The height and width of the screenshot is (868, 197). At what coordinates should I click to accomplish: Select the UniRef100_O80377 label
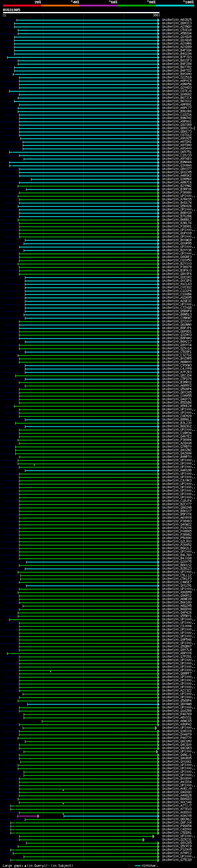[x=177, y=169]
